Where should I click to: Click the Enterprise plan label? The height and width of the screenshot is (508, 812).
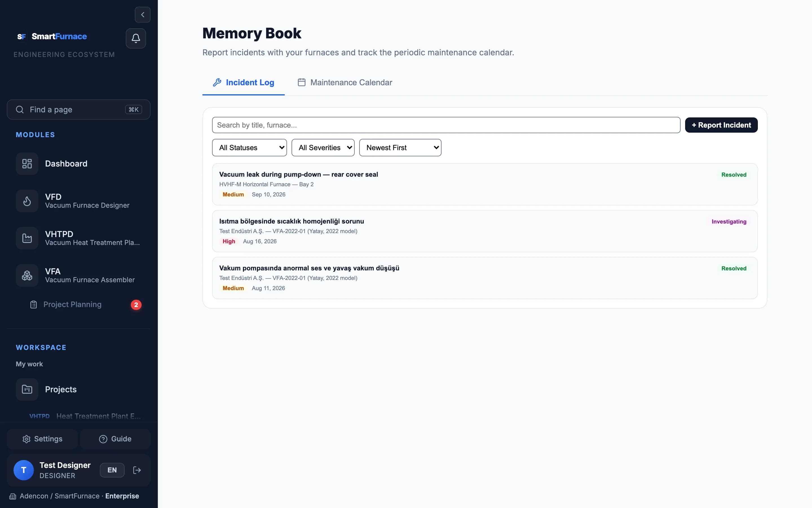(x=122, y=496)
